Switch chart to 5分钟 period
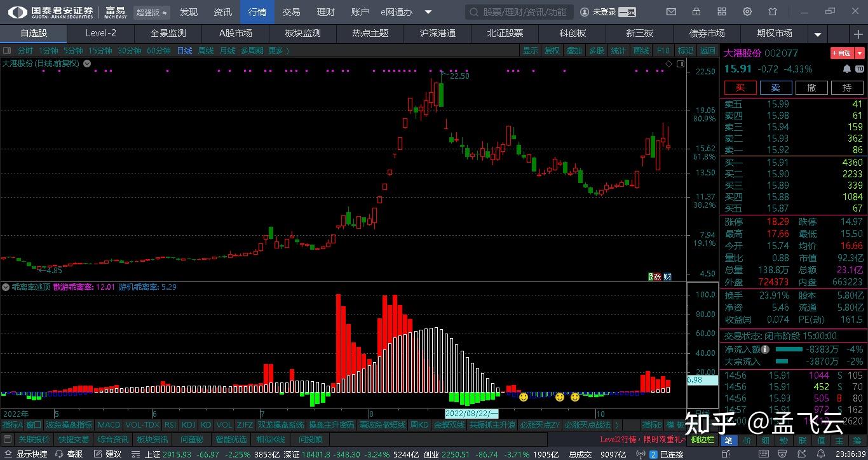868x460 pixels. pos(73,51)
